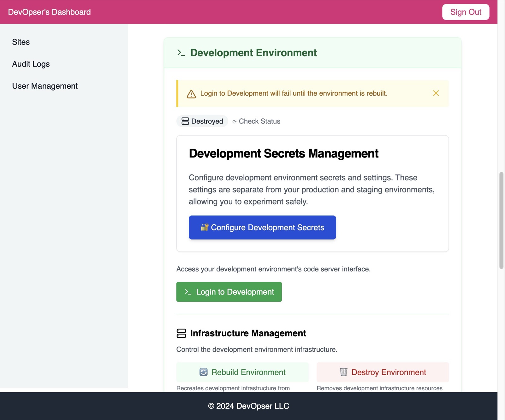Click the terminal icon beside Development Environment

[181, 53]
